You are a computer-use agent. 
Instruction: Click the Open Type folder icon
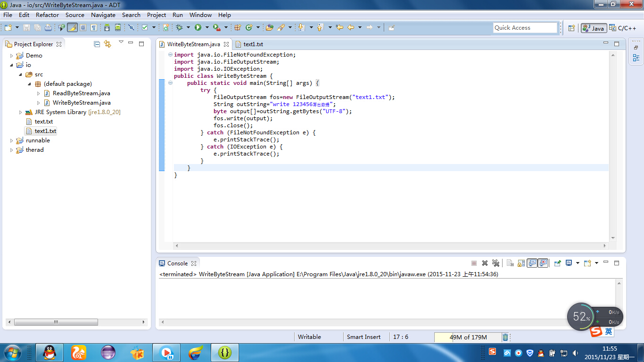point(269,28)
